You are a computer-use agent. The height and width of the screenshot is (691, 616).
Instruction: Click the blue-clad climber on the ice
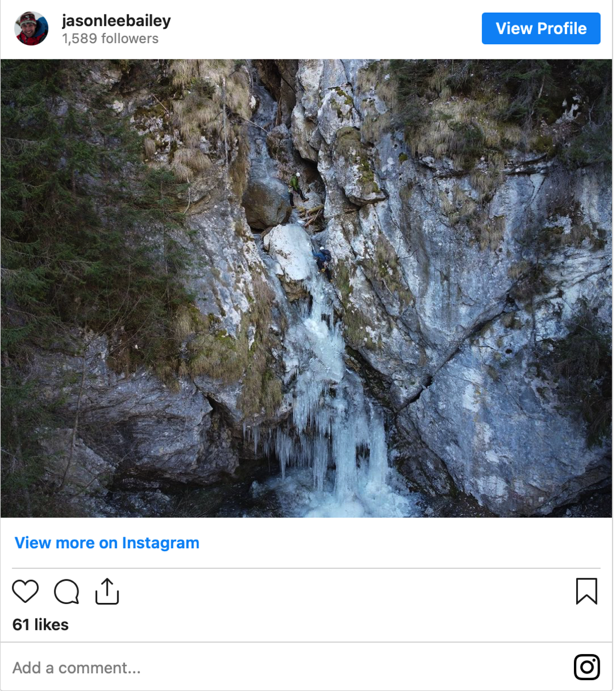coord(322,260)
